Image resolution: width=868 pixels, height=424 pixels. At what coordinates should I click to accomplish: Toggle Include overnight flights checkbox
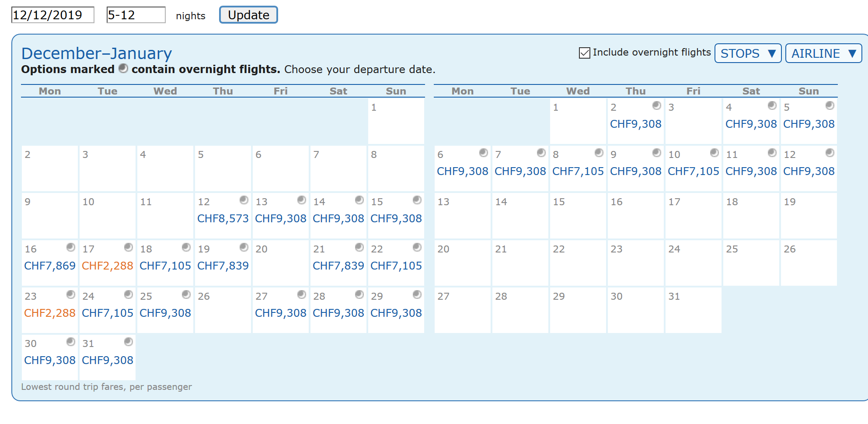(585, 53)
